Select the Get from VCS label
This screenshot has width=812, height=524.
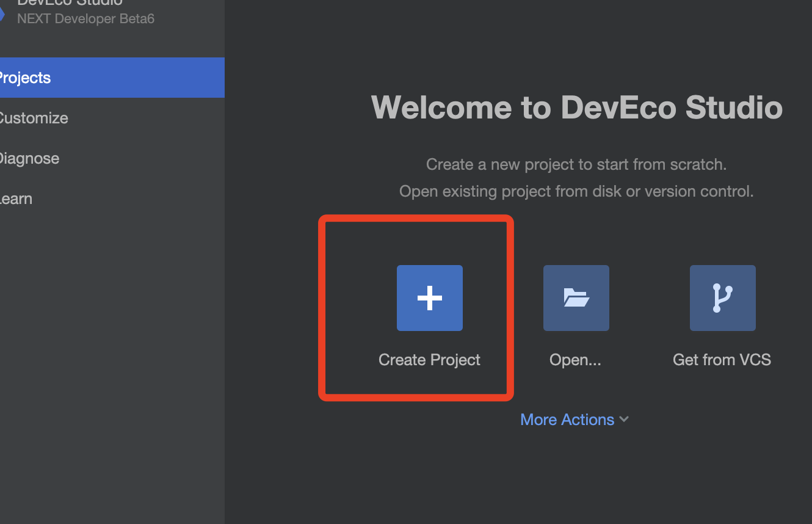[x=722, y=360]
